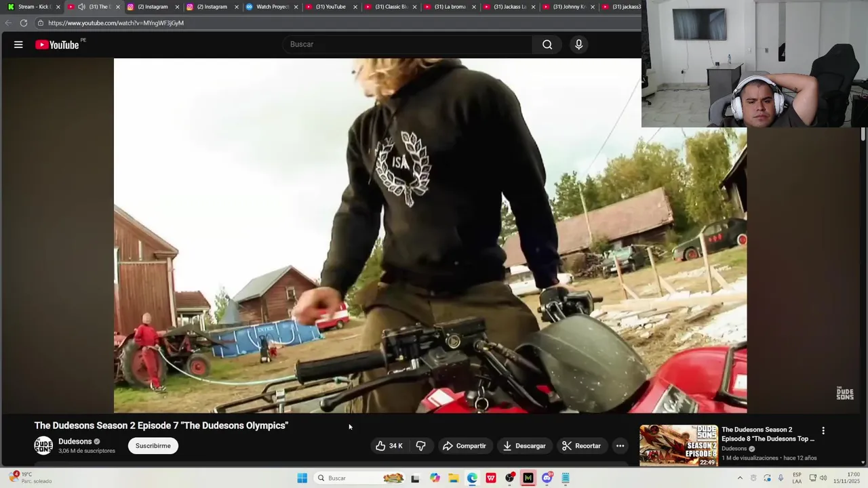Like the video with 34 K thumbs up
Viewport: 868px width, 488px height.
click(x=390, y=446)
